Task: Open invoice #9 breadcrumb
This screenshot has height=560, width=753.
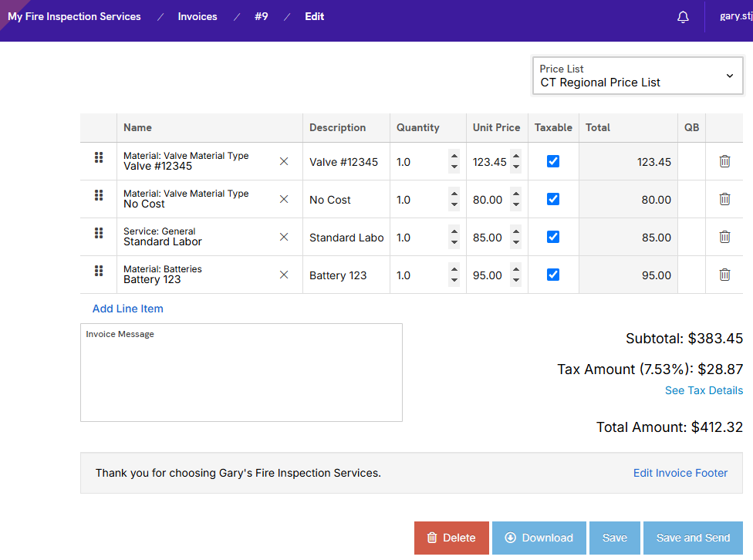Action: pyautogui.click(x=262, y=16)
